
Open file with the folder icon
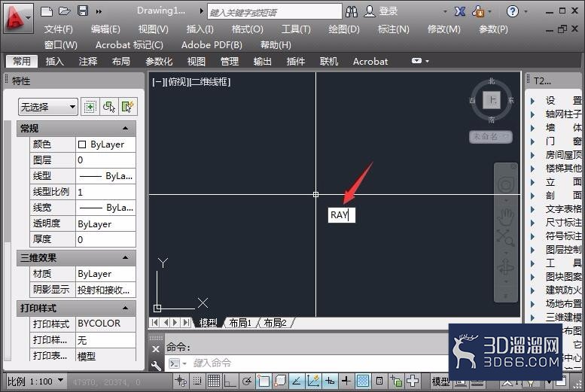coord(65,11)
